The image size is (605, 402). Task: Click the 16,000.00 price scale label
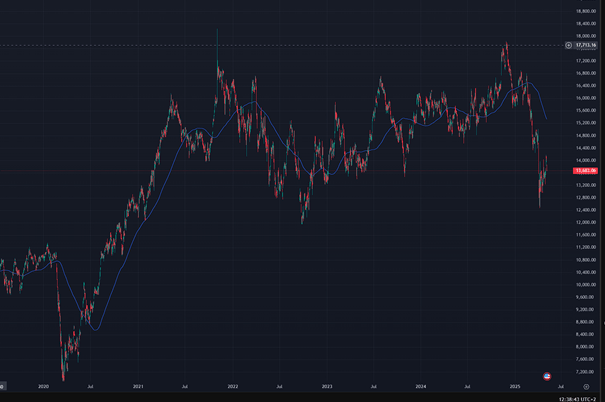click(x=586, y=98)
